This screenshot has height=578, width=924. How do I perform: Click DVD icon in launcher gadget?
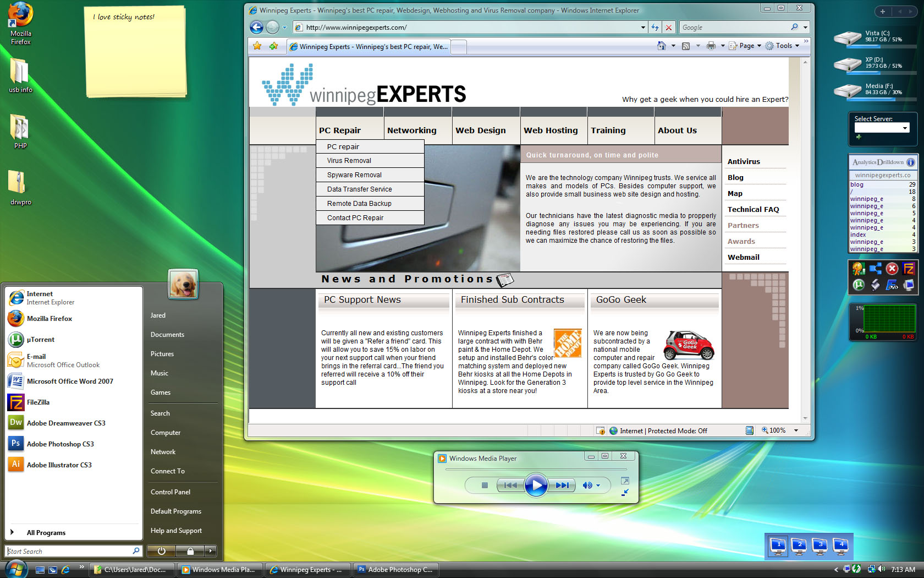[892, 285]
